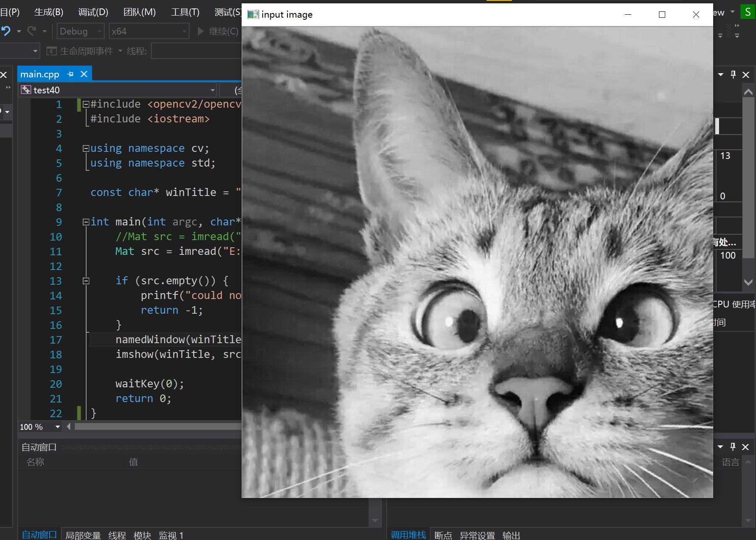Close the main.cpp tab

point(84,74)
